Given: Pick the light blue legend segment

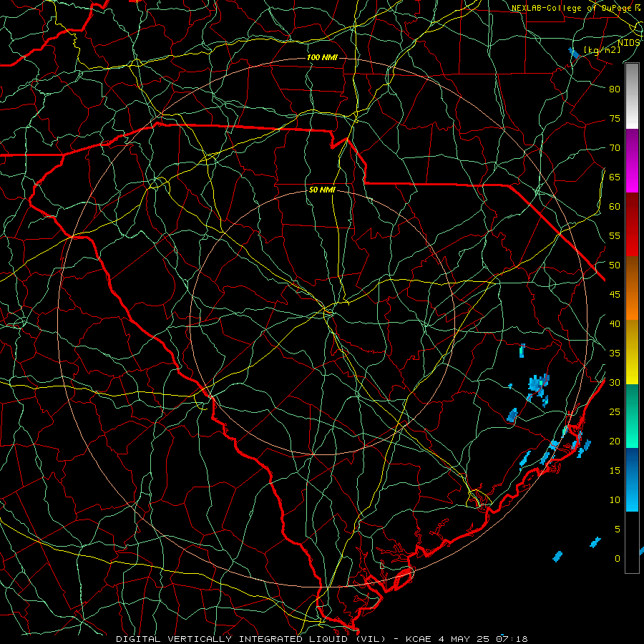Looking at the screenshot, I should point(632,479).
